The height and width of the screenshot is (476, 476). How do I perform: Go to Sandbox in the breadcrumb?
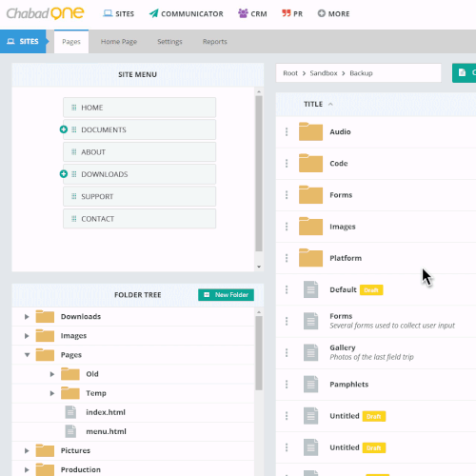point(324,73)
